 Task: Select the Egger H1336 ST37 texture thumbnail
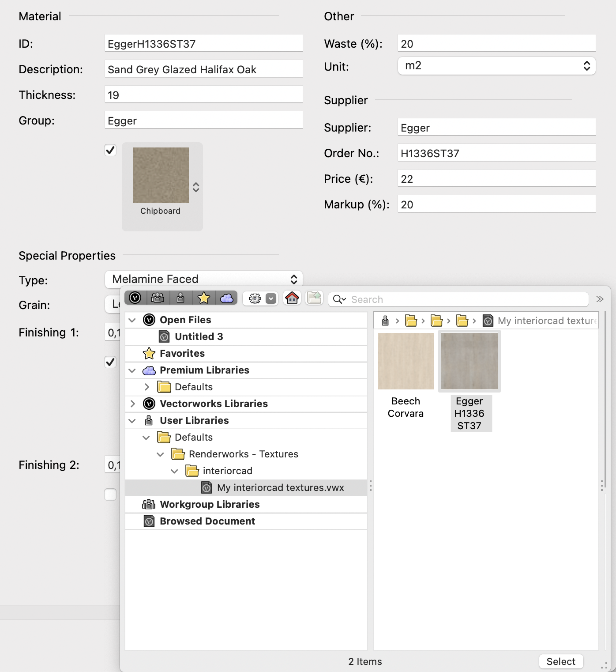click(x=470, y=361)
